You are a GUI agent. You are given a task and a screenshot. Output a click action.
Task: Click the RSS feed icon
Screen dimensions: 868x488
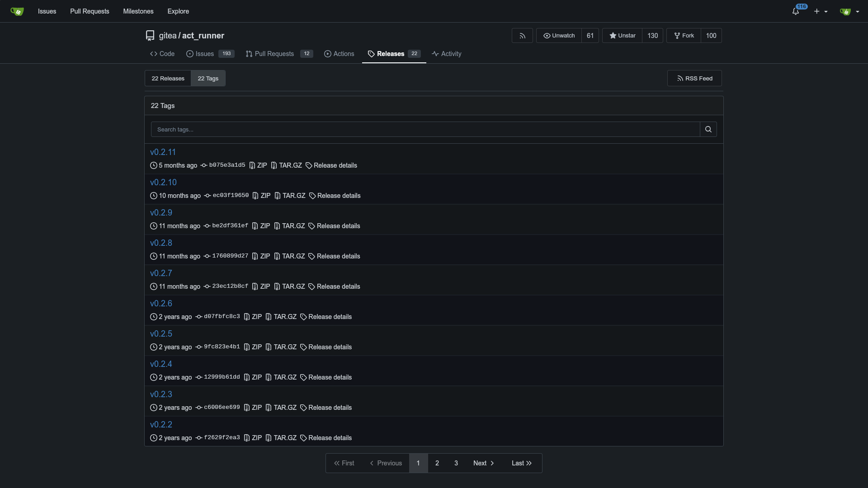[x=681, y=78]
